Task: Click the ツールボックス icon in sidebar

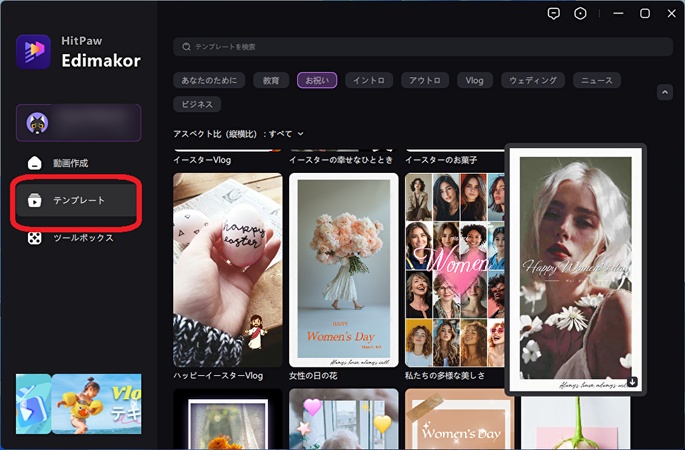Action: point(35,238)
